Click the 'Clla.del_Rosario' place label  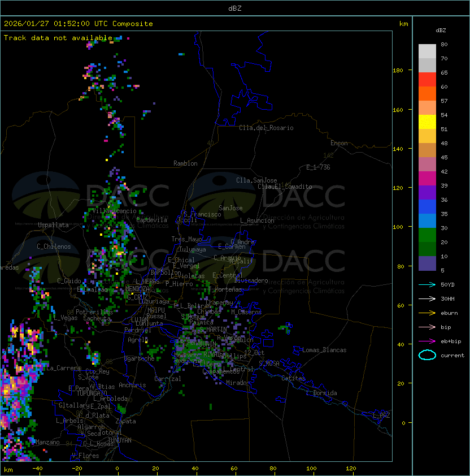pyautogui.click(x=266, y=128)
